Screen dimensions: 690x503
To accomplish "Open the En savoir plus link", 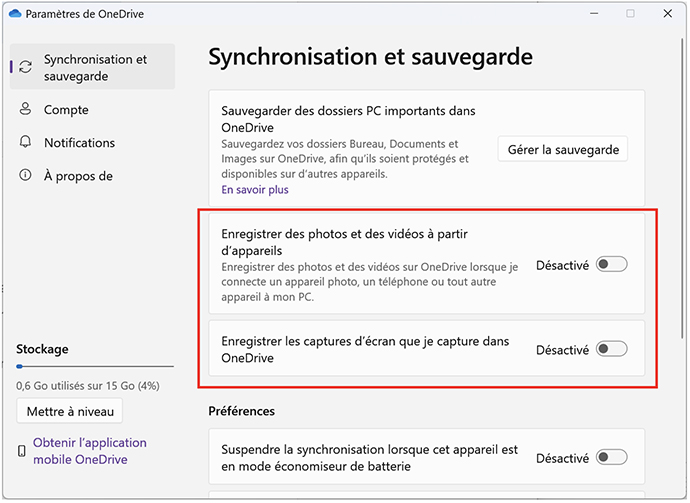I will (x=254, y=189).
